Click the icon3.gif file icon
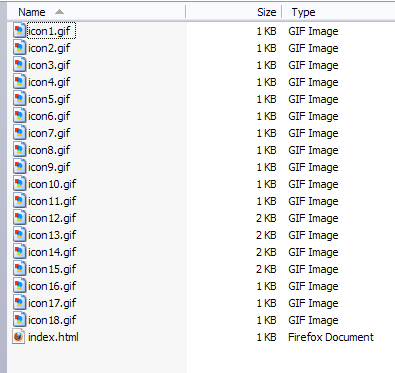Viewport: 395px width, 373px height. tap(19, 65)
